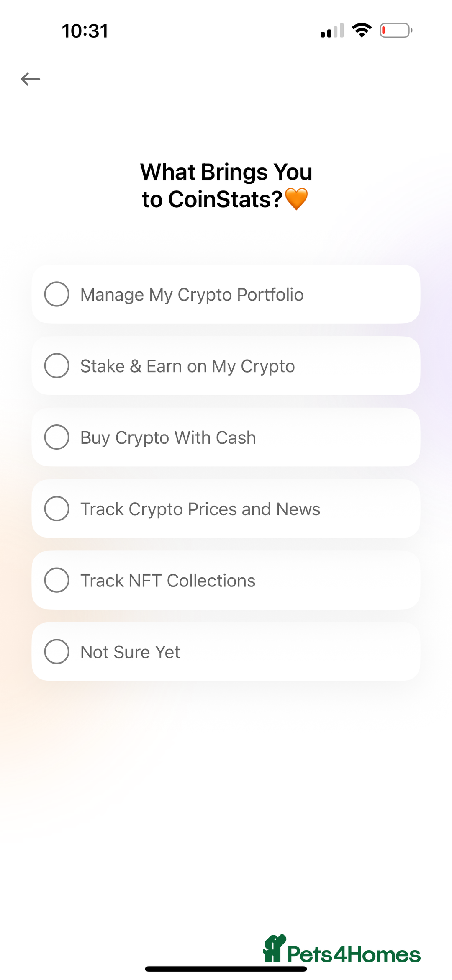Click the cellular signal strength icon

pyautogui.click(x=332, y=31)
